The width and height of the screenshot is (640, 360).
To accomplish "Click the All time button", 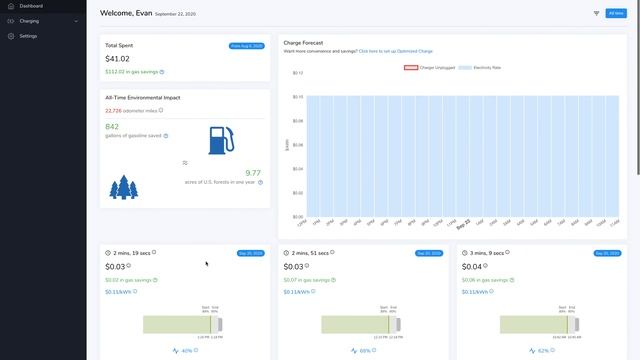I will coord(616,13).
